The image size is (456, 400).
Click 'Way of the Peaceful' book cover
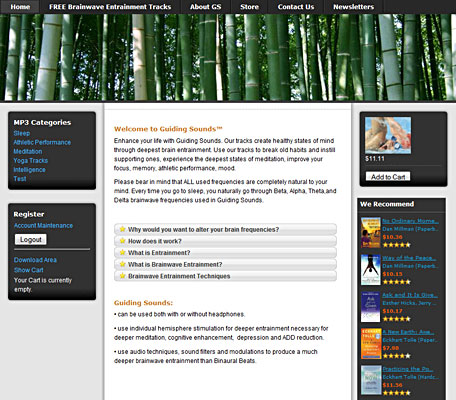coord(371,270)
